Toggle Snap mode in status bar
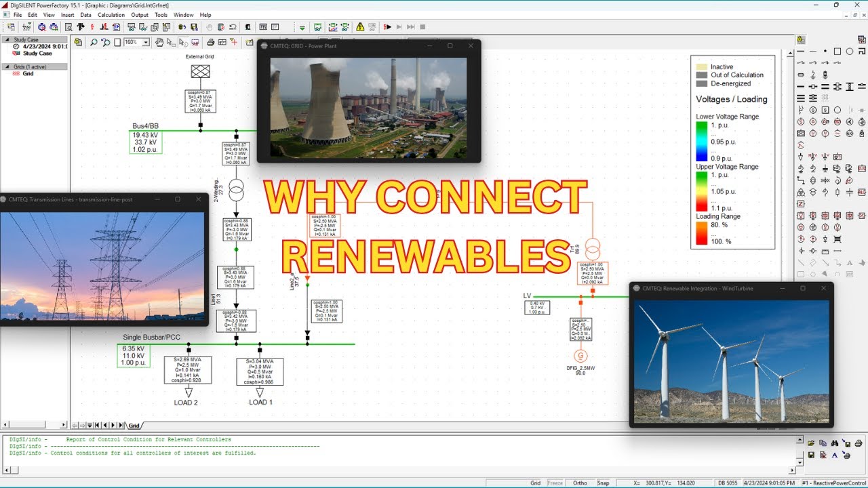 click(603, 483)
